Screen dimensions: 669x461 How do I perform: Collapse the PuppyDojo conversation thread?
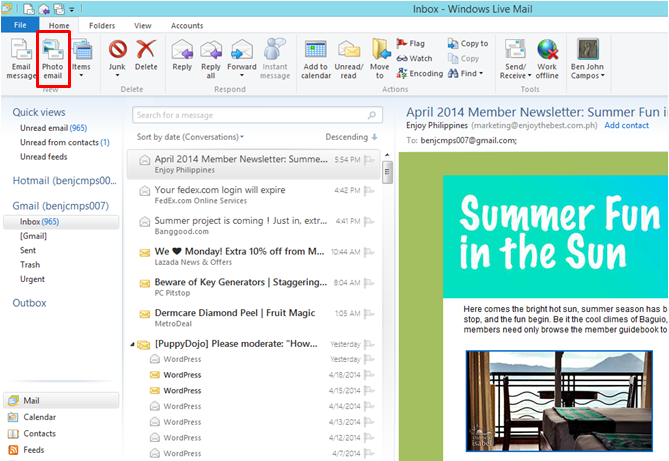coord(132,344)
